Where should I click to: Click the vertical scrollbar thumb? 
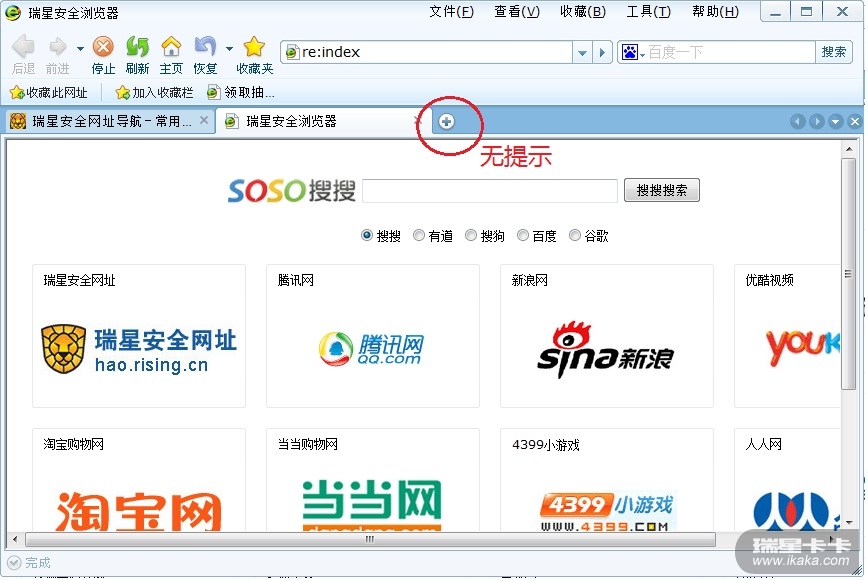coord(848,274)
